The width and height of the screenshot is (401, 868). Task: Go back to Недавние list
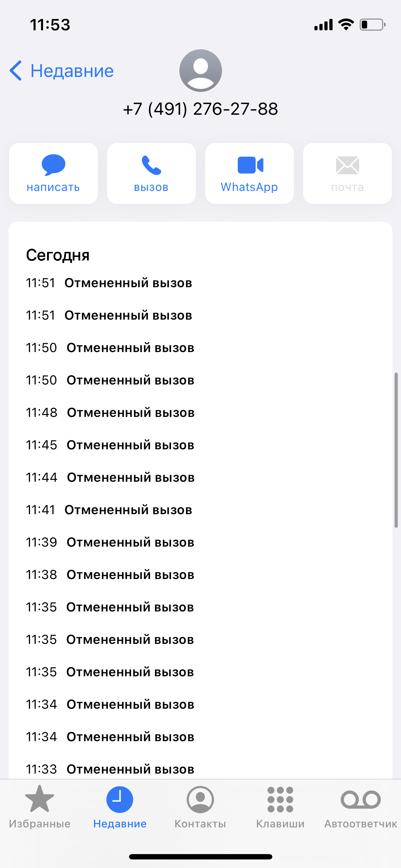pos(72,71)
